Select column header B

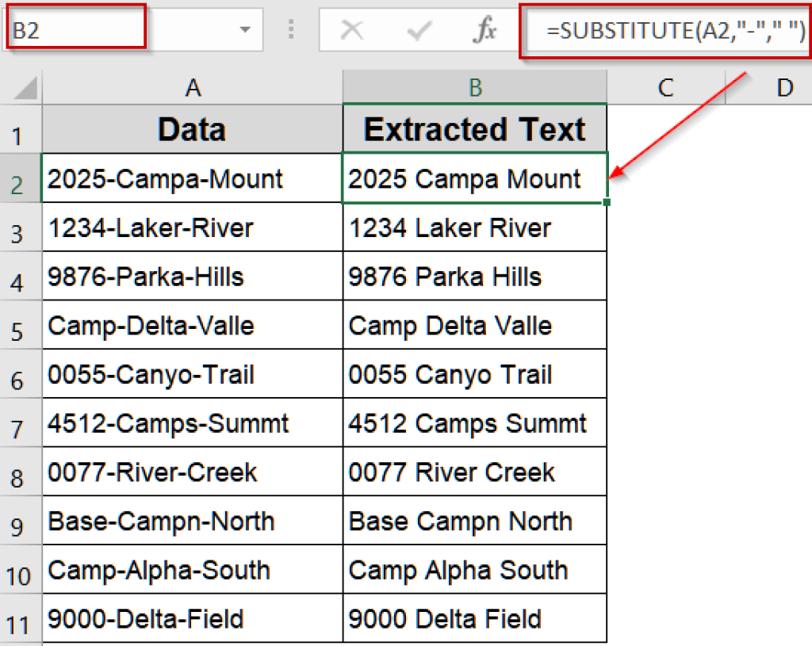(474, 88)
